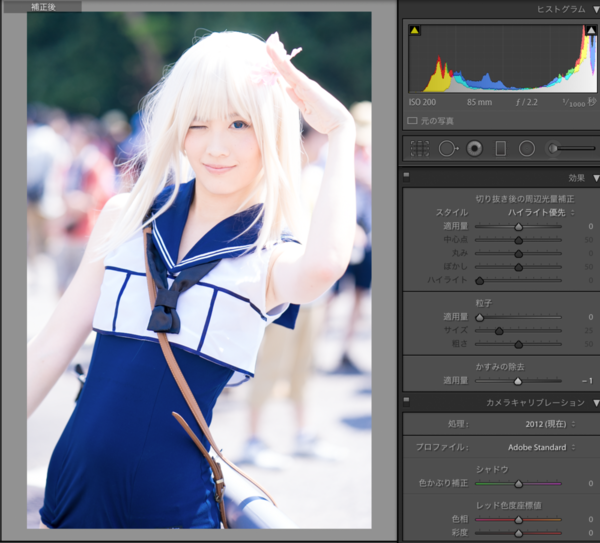
Task: Click the 粒子 サイズ value 25
Action: coord(589,330)
